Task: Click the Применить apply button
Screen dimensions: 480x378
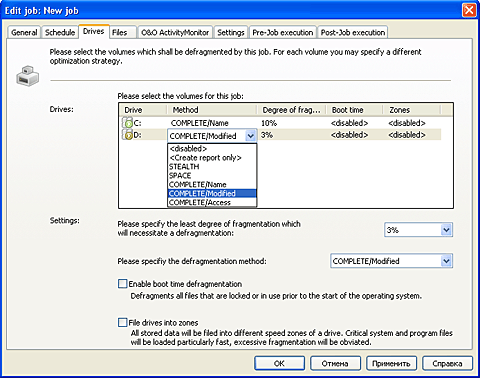Action: pos(391,363)
